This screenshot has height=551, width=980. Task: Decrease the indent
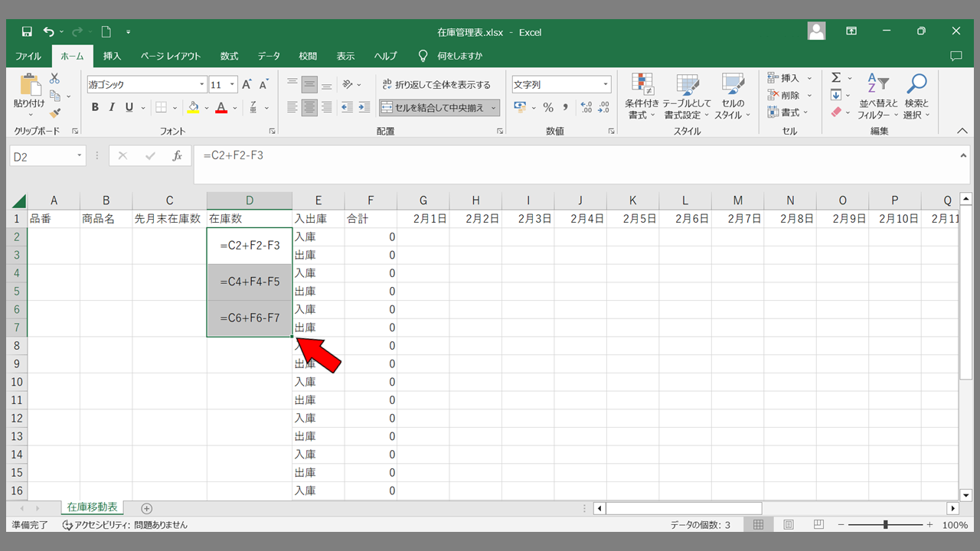tap(347, 107)
